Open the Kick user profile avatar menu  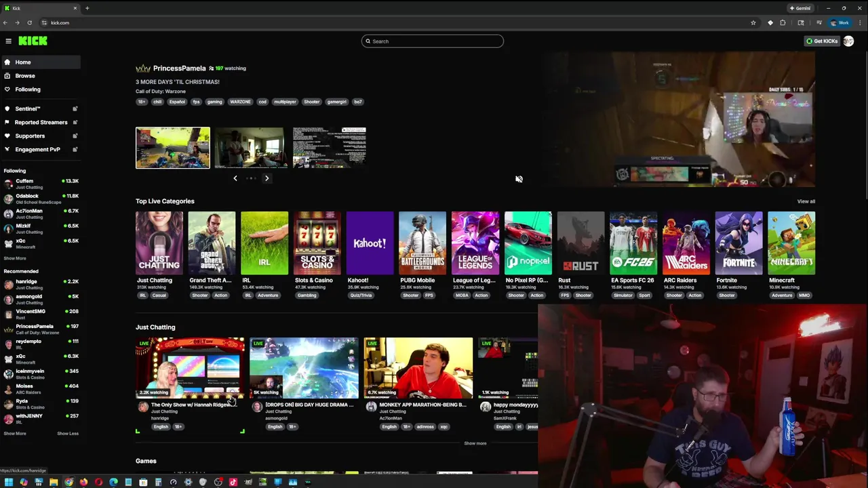pyautogui.click(x=848, y=41)
